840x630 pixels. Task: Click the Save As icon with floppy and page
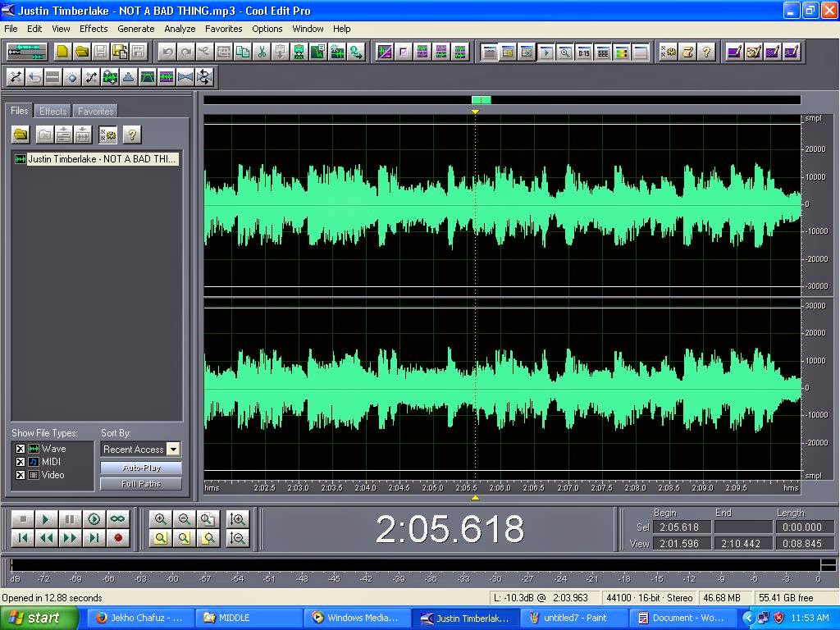(x=120, y=52)
